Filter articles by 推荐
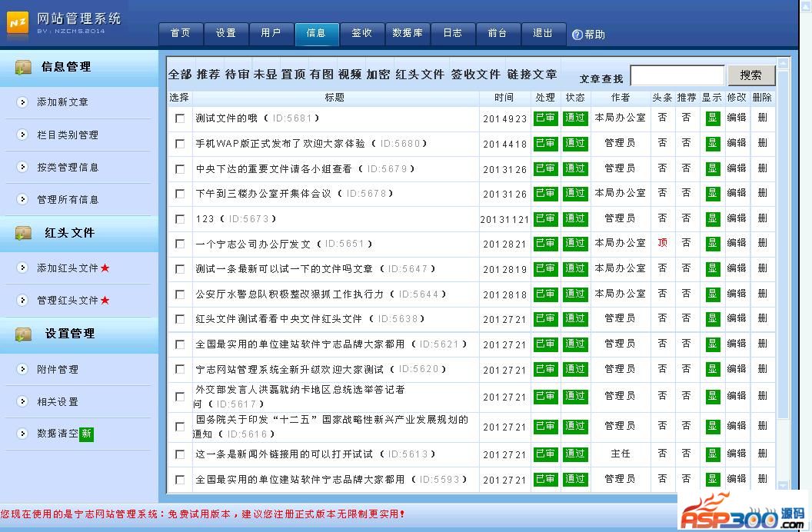Image resolution: width=812 pixels, height=532 pixels. [208, 75]
